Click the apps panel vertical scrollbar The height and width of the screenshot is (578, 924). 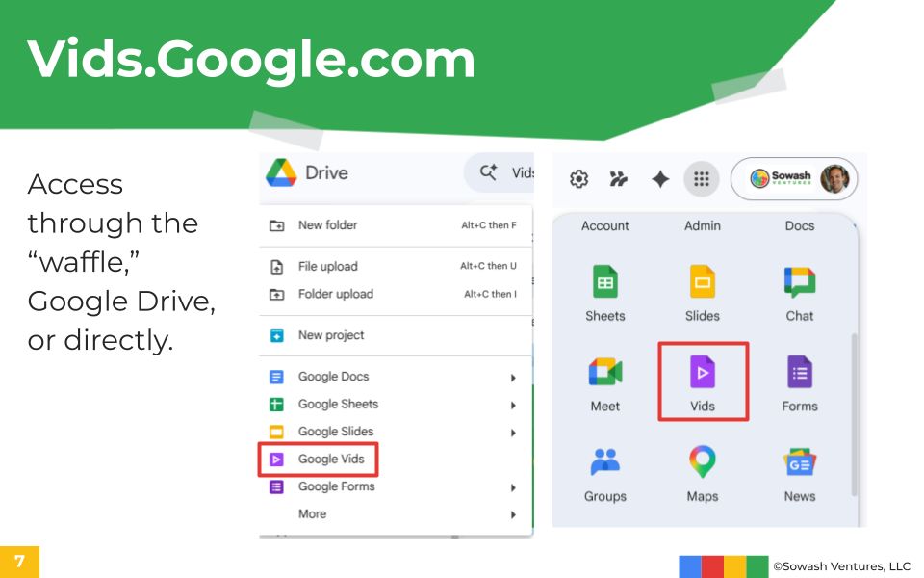854,414
